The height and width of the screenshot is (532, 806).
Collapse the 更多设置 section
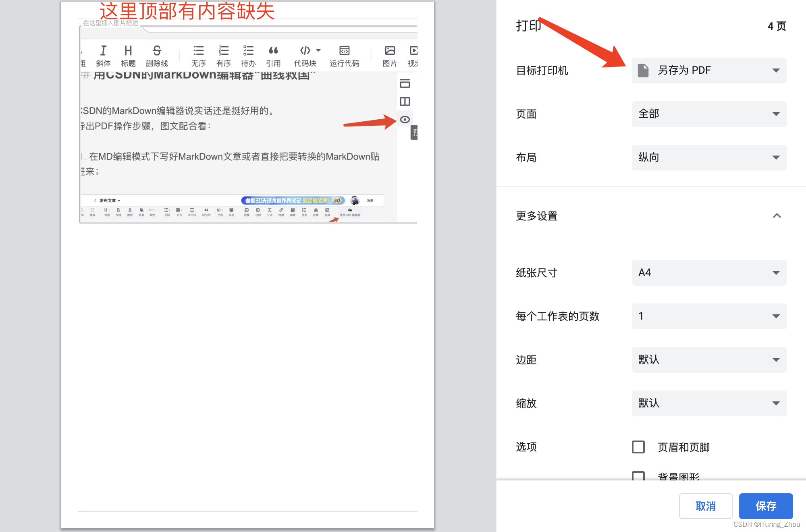[x=777, y=216]
